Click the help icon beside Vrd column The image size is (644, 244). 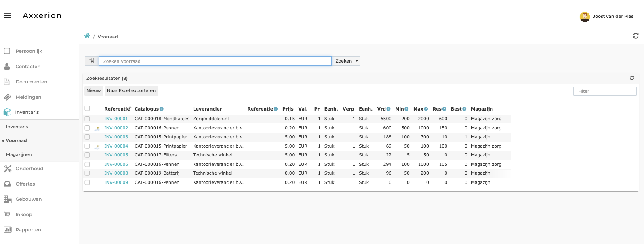389,109
